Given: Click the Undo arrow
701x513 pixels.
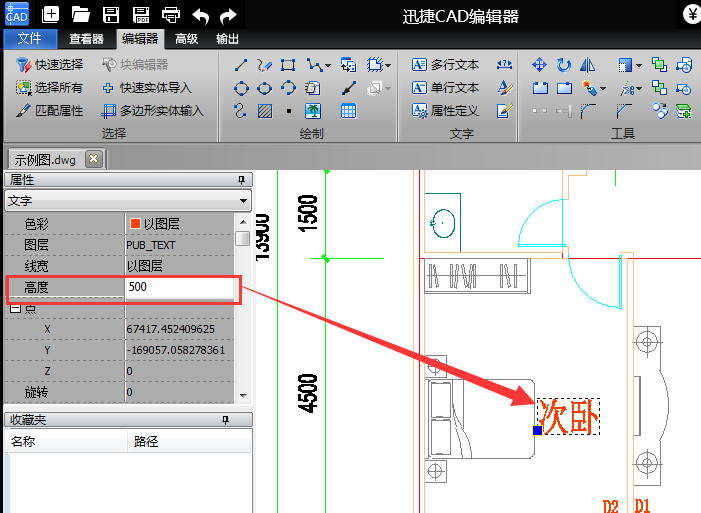Looking at the screenshot, I should click(x=201, y=17).
